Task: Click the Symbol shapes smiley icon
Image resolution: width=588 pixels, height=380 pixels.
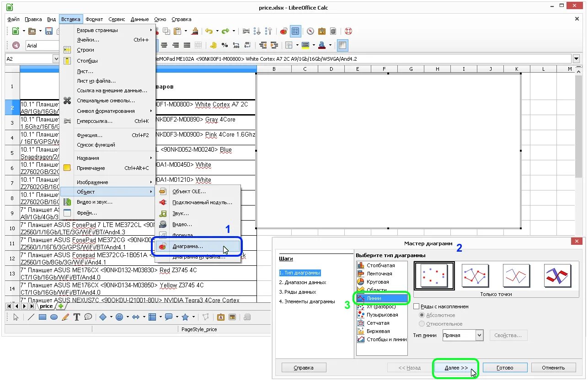Action: 119,317
